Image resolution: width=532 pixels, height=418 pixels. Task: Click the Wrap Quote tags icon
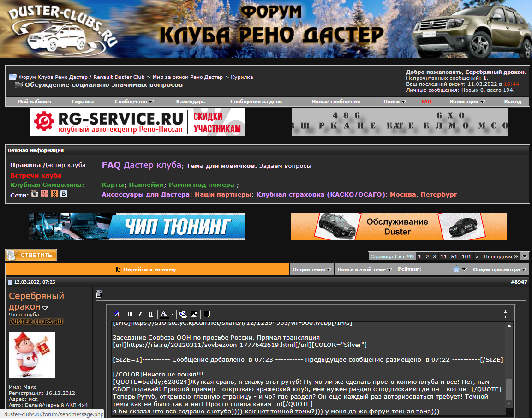207,314
